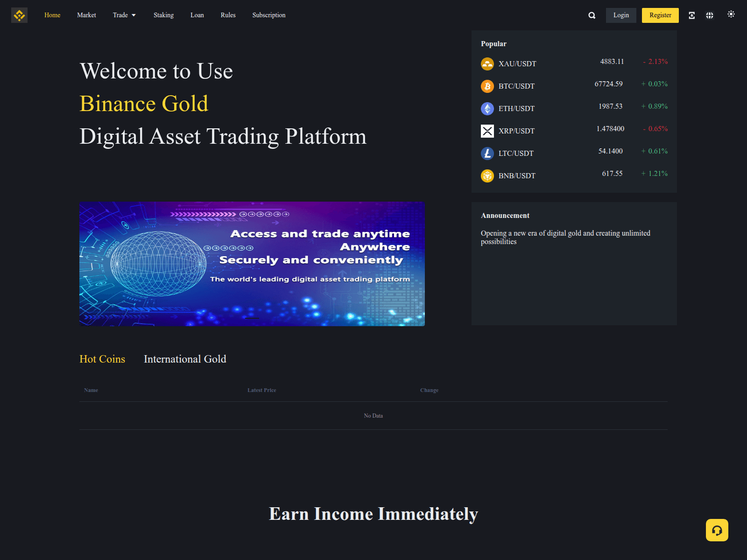Click the +0.03% change value
The image size is (747, 560).
click(x=654, y=84)
